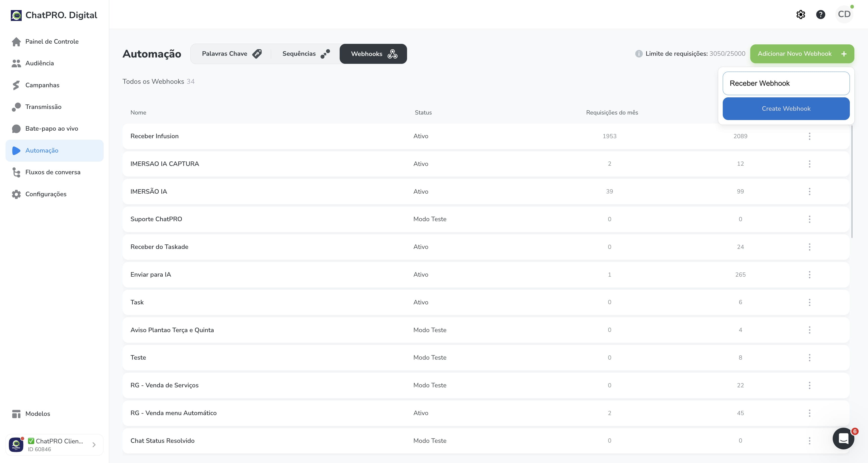The image size is (868, 463).
Task: Focus the webhook name input field
Action: [786, 83]
